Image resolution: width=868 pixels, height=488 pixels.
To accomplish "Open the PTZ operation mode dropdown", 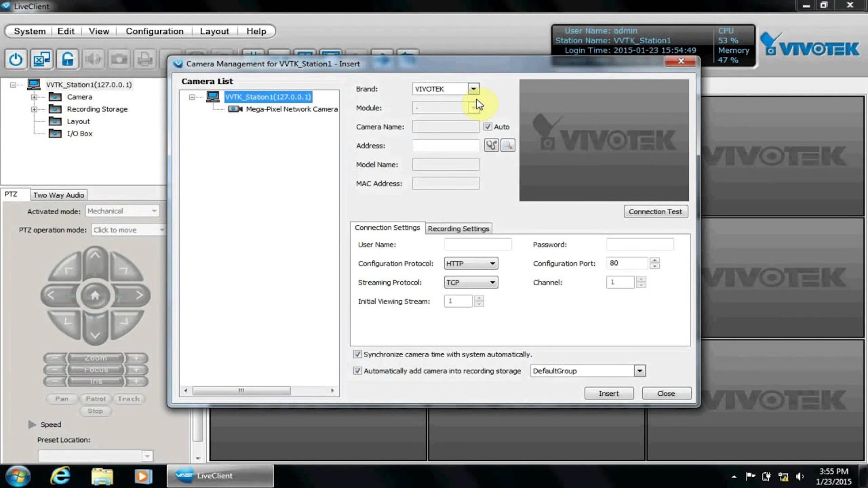I will point(129,230).
